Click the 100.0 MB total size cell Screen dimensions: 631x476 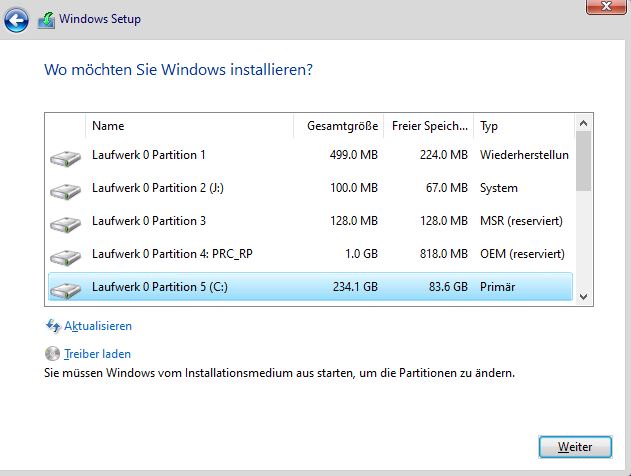click(x=354, y=188)
